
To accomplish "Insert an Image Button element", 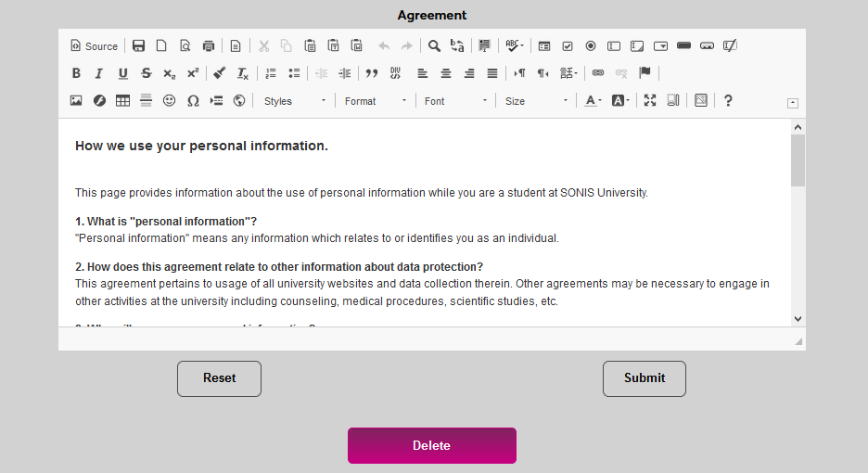I will [707, 46].
